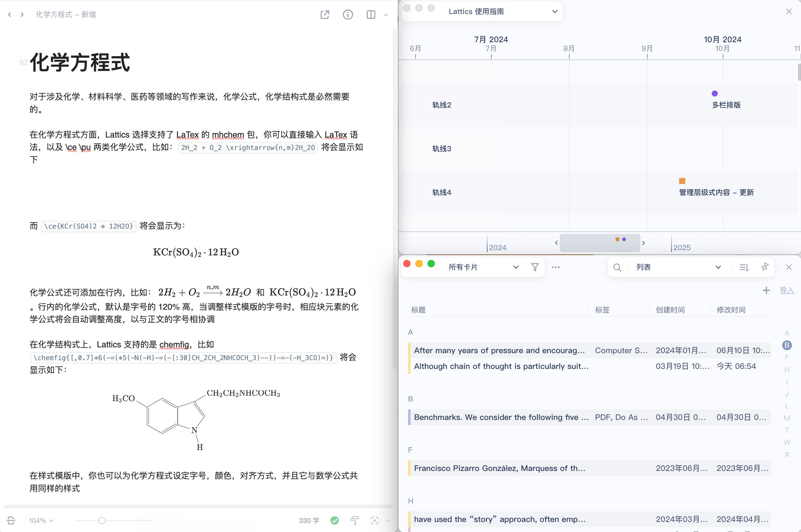Image resolution: width=801 pixels, height=532 pixels.
Task: Open the 104% zoom level dropdown
Action: point(41,520)
